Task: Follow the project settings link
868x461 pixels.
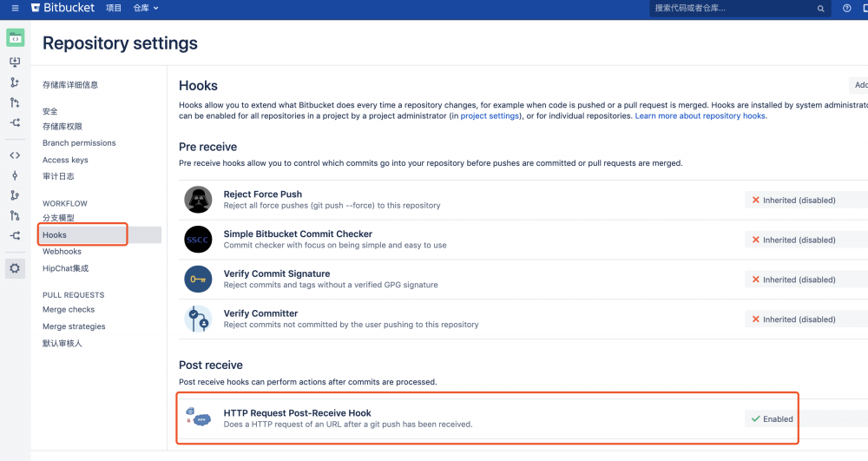Action: [x=490, y=115]
